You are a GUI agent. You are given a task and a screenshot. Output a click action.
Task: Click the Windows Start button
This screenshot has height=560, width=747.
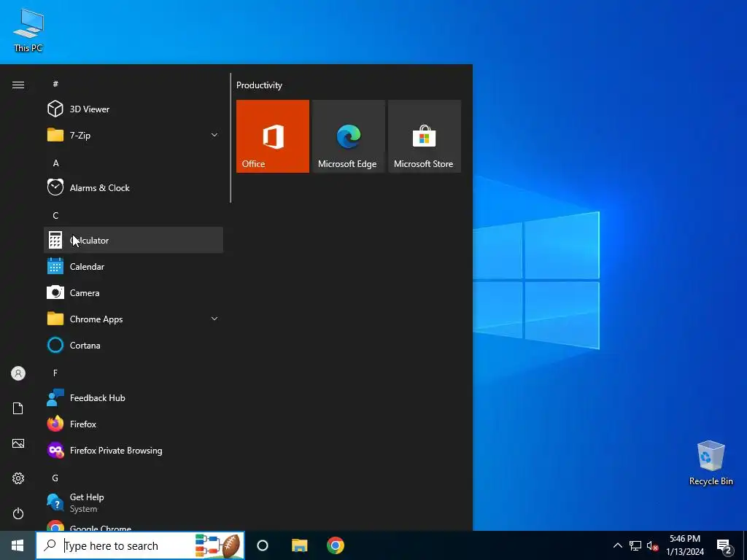(18, 545)
